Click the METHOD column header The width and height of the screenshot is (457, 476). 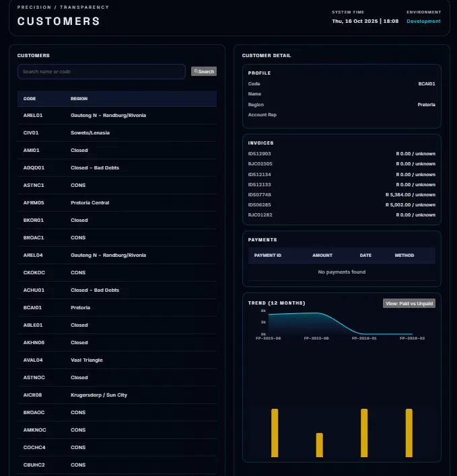[404, 255]
